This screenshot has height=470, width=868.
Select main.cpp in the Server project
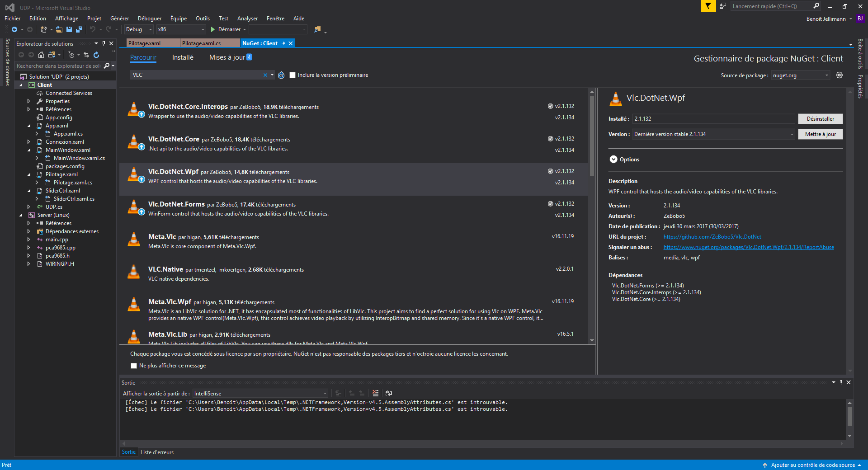(x=57, y=240)
